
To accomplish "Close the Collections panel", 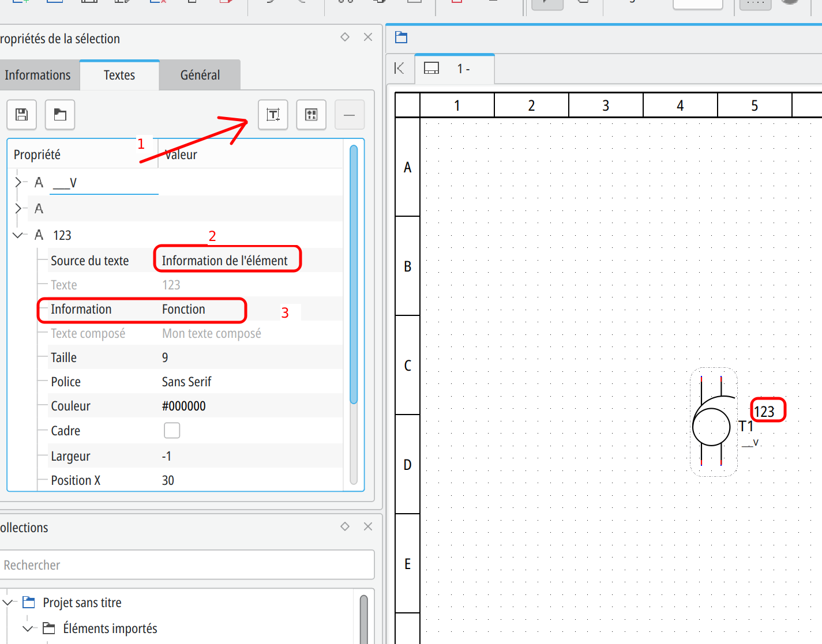I will [368, 526].
